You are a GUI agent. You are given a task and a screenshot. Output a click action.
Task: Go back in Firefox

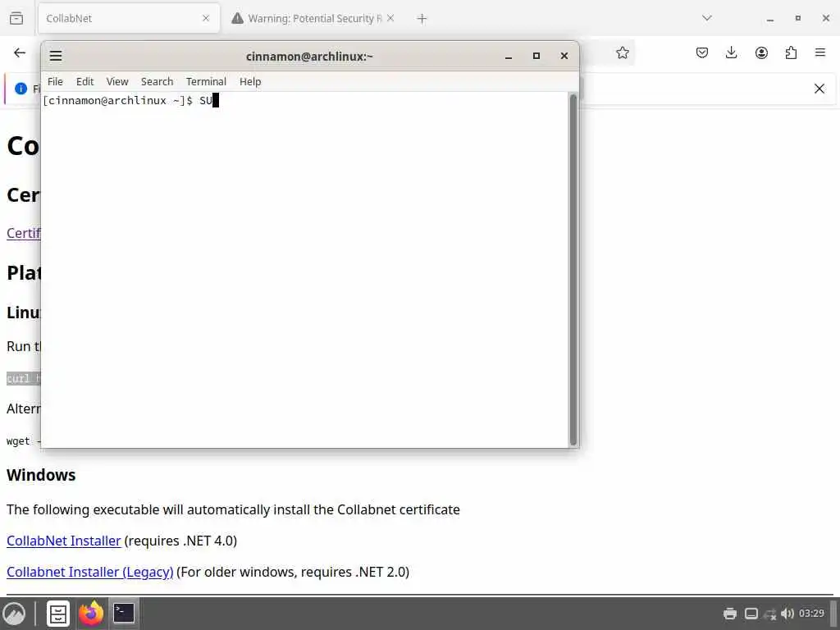(x=20, y=52)
